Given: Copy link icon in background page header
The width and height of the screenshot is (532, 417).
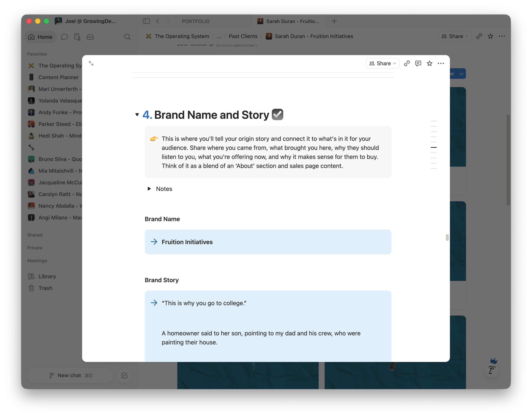Looking at the screenshot, I should click(479, 36).
